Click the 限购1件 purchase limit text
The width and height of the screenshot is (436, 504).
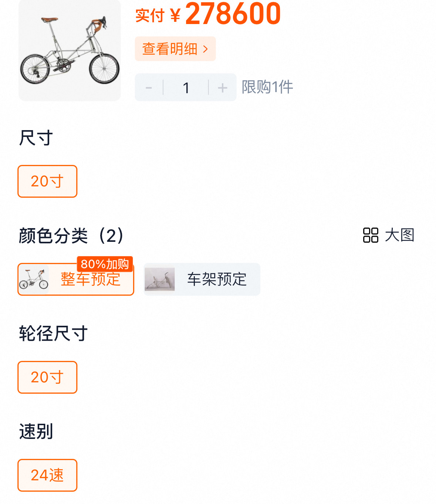(267, 87)
